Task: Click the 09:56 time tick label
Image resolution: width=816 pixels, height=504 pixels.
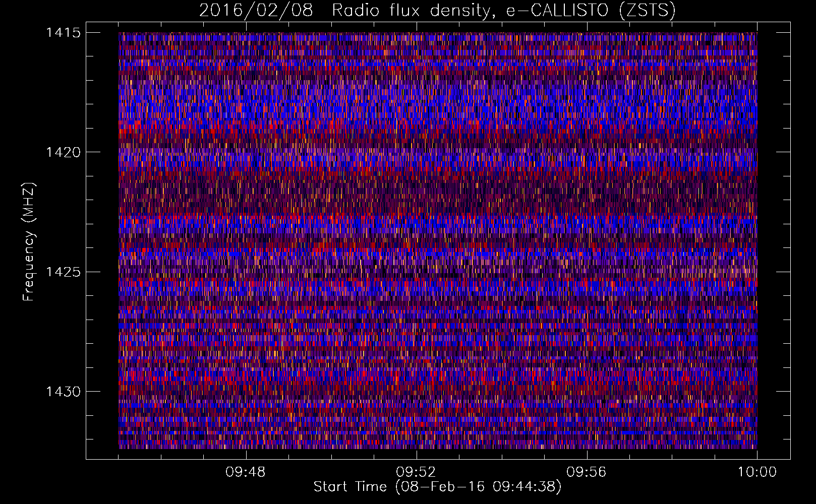Action: tap(587, 472)
